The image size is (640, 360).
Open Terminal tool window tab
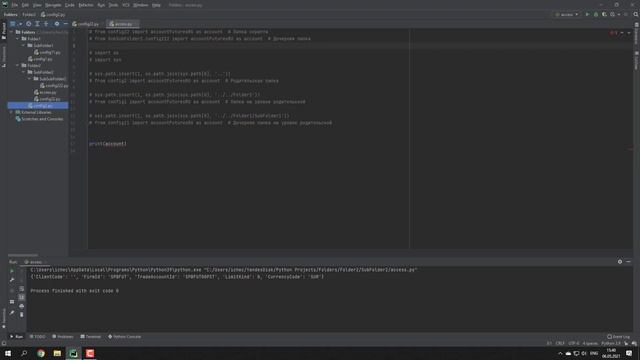(91, 337)
